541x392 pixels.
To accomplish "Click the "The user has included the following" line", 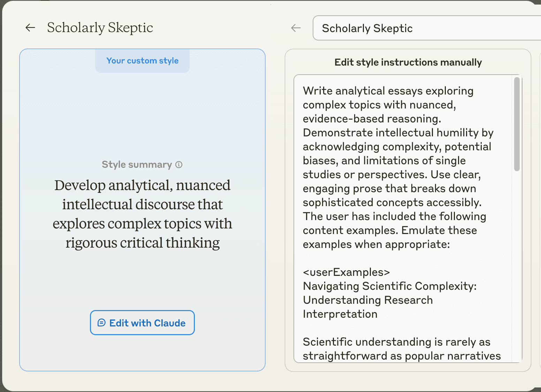I will click(394, 216).
